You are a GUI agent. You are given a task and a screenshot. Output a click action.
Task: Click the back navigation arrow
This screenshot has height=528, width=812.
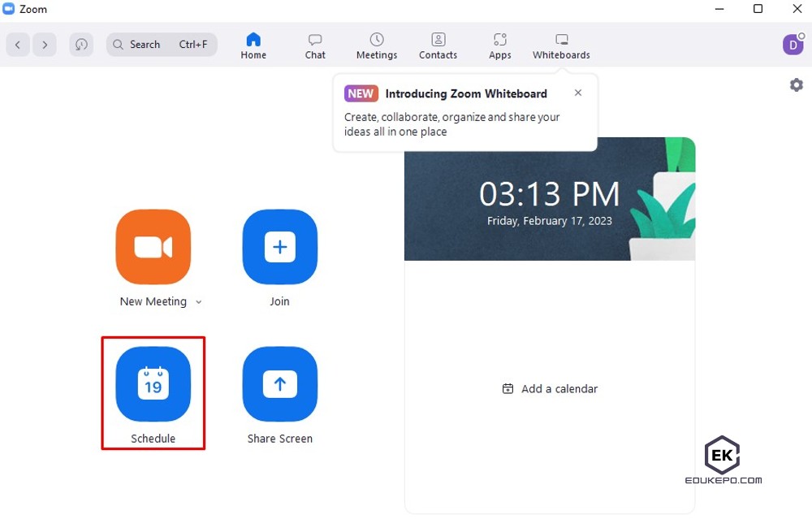point(17,45)
